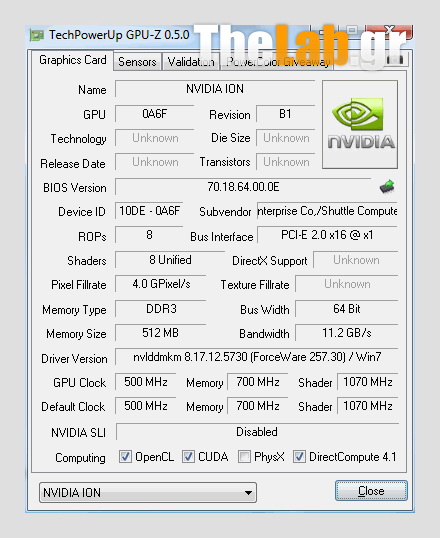This screenshot has width=440, height=538.
Task: Click the Technology Unknown field
Action: [154, 138]
